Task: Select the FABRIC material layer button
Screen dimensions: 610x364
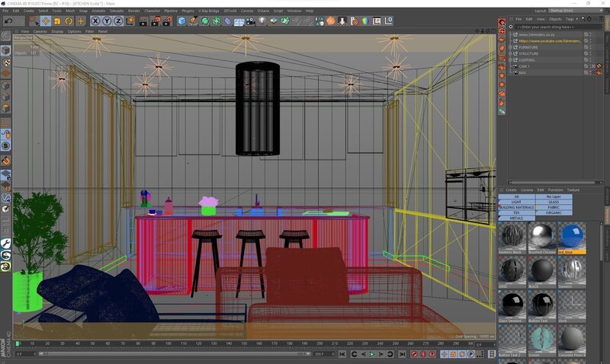Action: 553,207
